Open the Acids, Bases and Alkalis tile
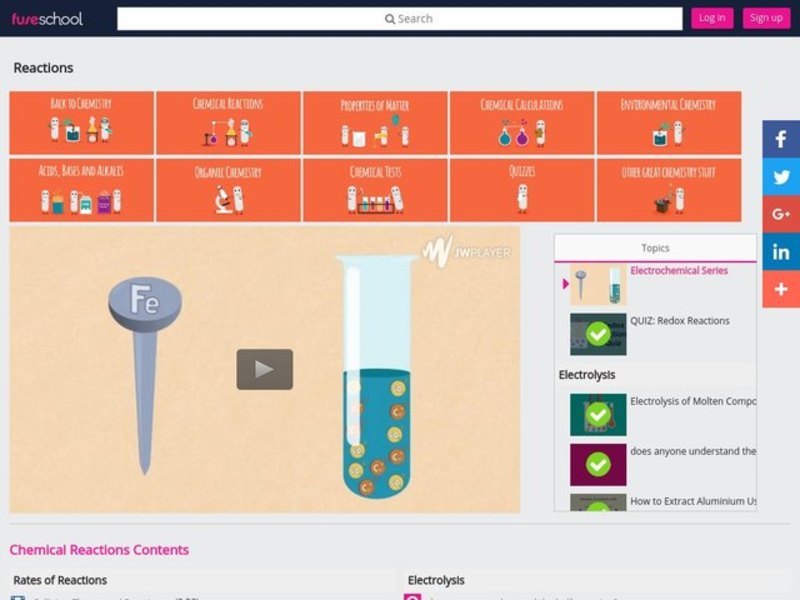 point(82,190)
